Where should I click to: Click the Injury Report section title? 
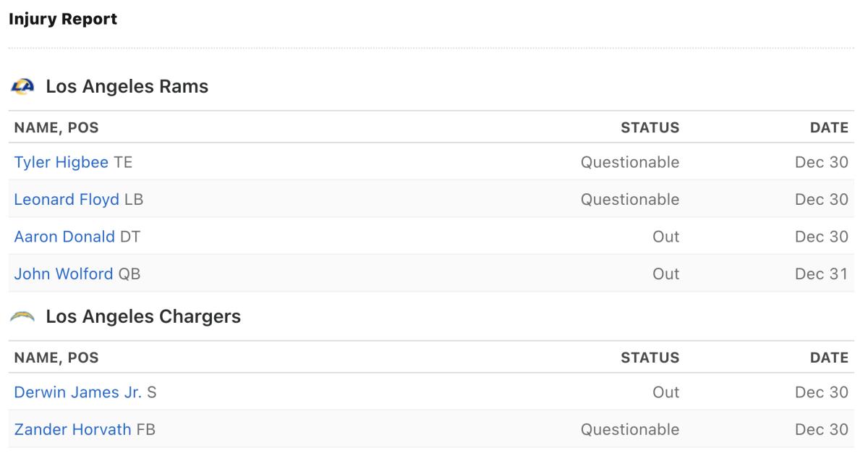[62, 20]
